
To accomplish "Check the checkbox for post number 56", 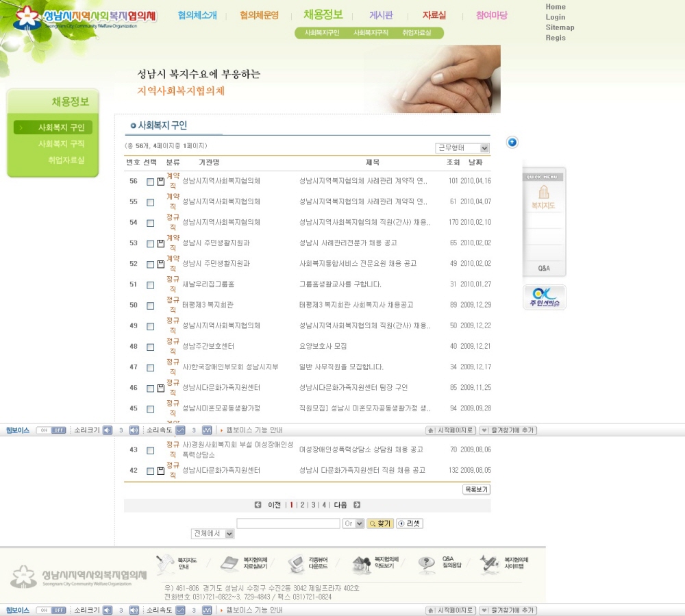I will [x=151, y=182].
